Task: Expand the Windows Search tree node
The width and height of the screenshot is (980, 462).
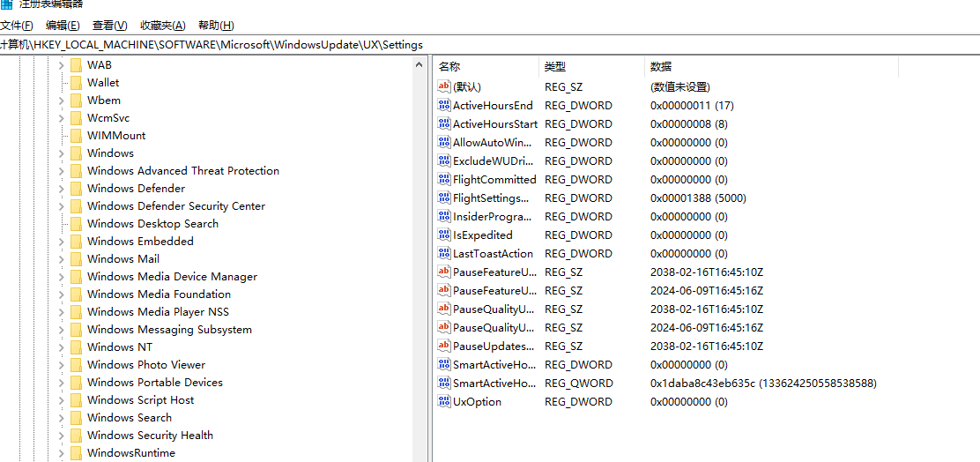Action: click(x=61, y=417)
